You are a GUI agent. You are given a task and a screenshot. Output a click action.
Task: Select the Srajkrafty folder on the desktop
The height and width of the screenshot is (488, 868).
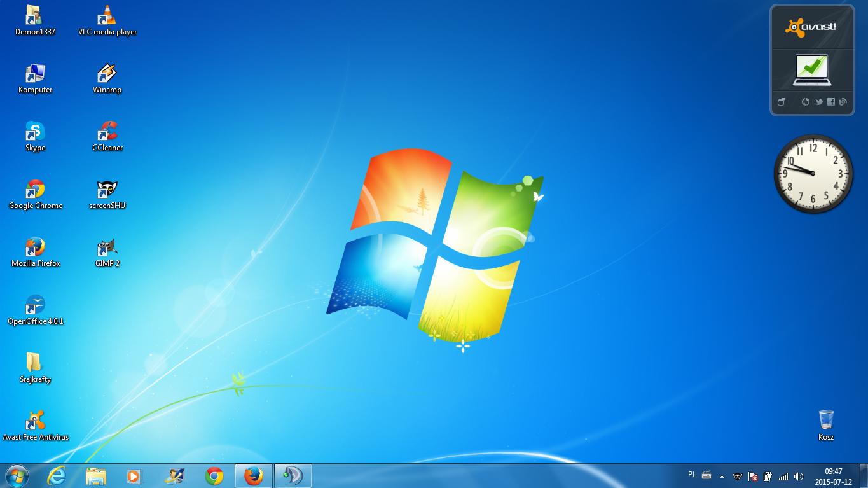pyautogui.click(x=35, y=368)
